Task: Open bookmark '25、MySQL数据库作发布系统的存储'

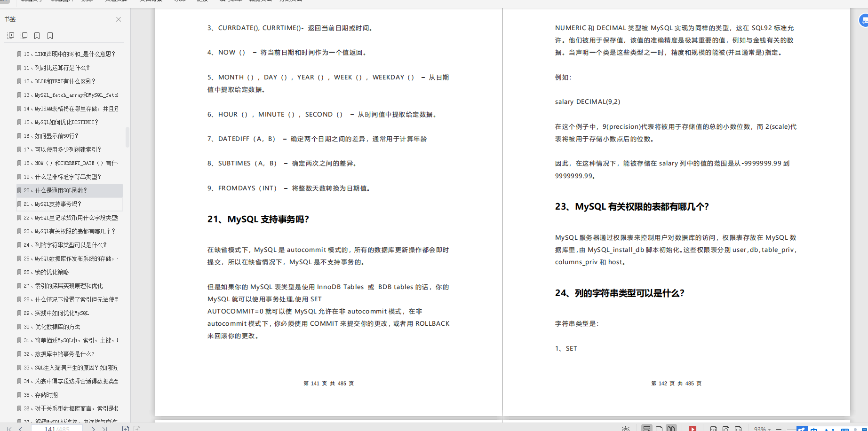Action: (69, 259)
